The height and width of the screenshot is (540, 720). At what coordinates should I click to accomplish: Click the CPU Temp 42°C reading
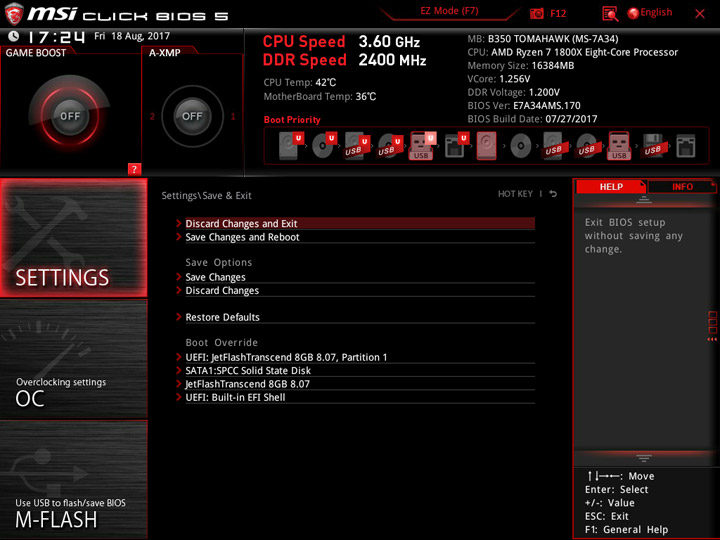(299, 83)
